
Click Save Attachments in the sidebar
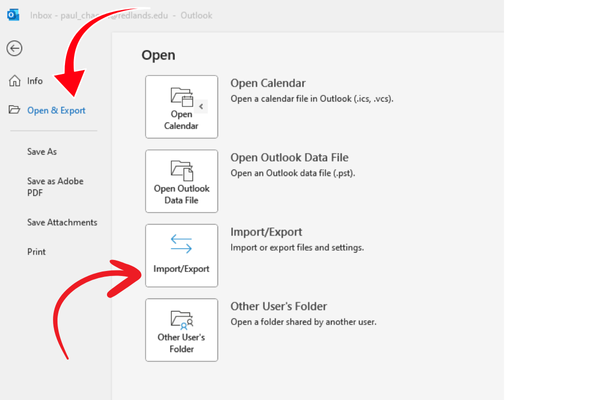point(62,222)
